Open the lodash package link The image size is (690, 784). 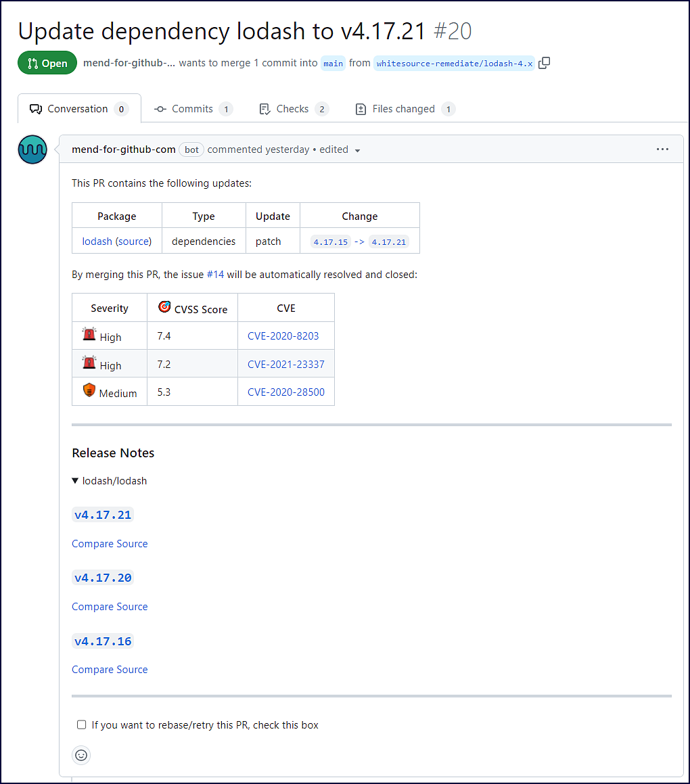(x=97, y=241)
